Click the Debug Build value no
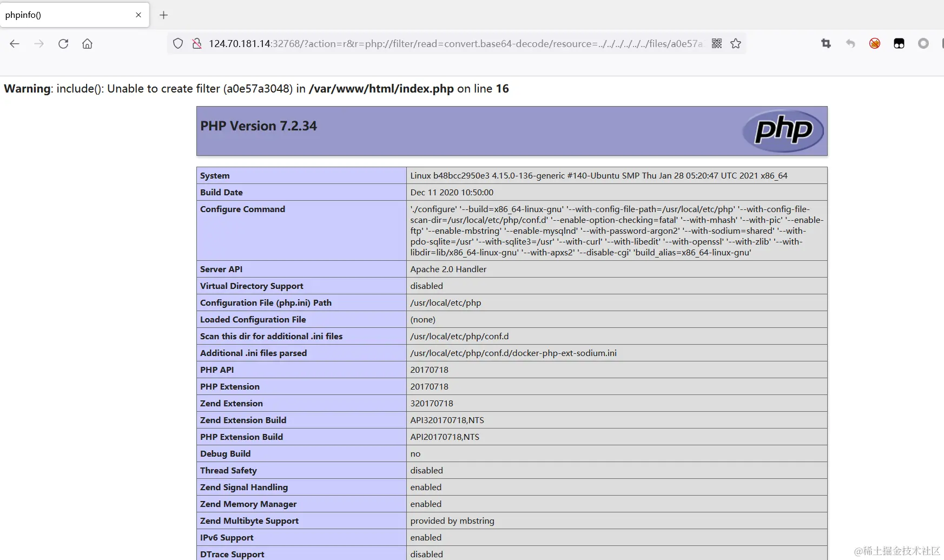Screen dimensions: 944x560 (x=415, y=454)
